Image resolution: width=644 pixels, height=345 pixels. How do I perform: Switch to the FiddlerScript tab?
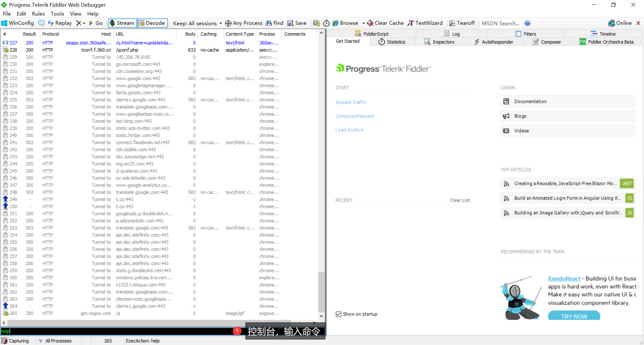click(372, 34)
